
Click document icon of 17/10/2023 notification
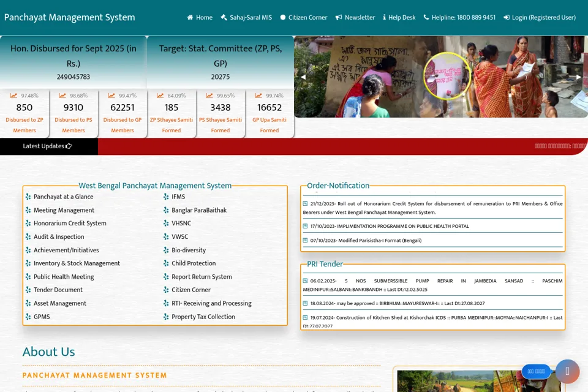pyautogui.click(x=305, y=226)
